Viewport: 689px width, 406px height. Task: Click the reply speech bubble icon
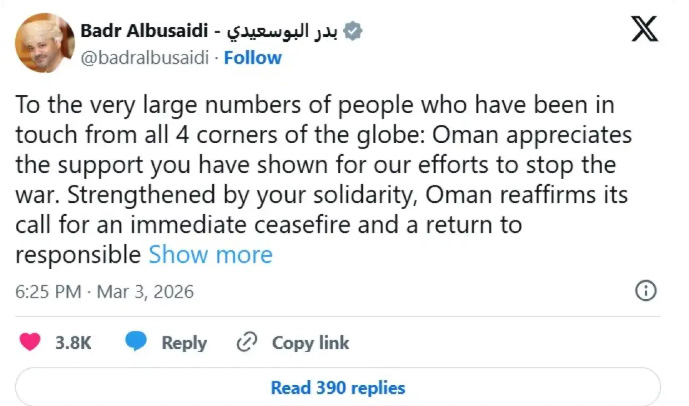click(137, 343)
